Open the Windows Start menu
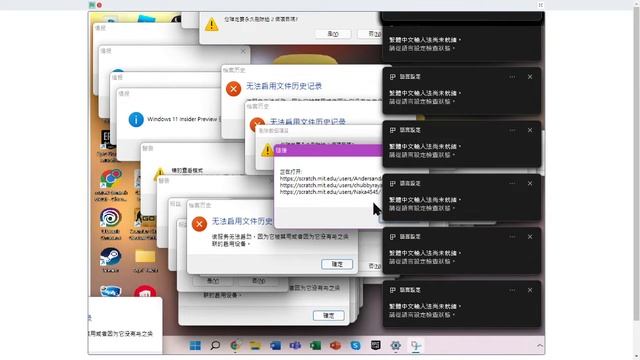640x360 pixels. tap(195, 346)
